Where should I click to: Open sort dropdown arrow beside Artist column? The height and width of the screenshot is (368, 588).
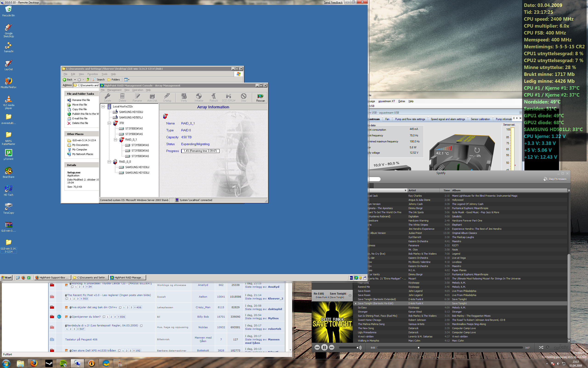[x=405, y=190]
